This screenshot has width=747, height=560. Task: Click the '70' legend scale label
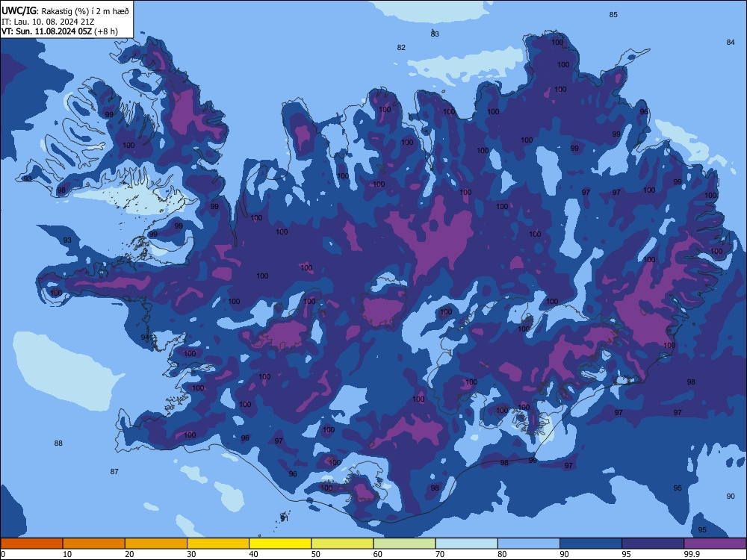(440, 554)
